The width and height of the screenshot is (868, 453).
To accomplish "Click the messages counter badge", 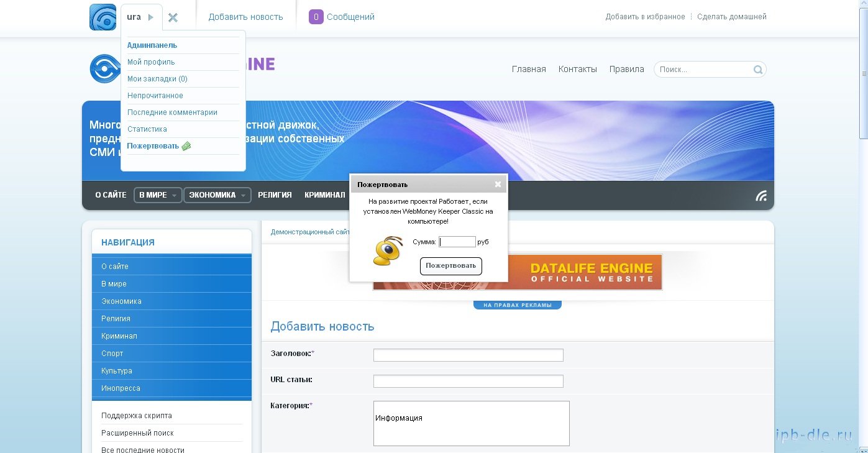I will pos(316,17).
